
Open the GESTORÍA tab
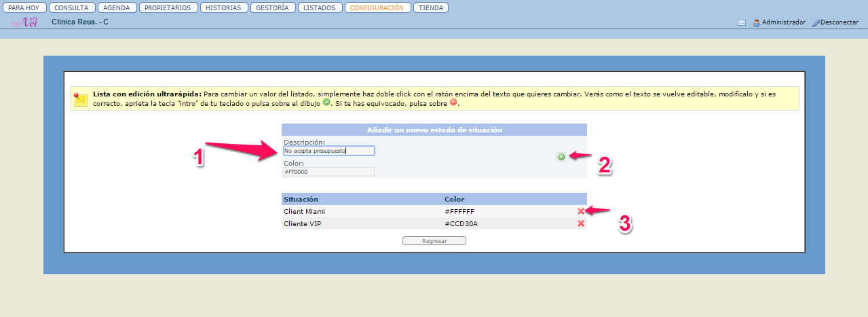273,8
